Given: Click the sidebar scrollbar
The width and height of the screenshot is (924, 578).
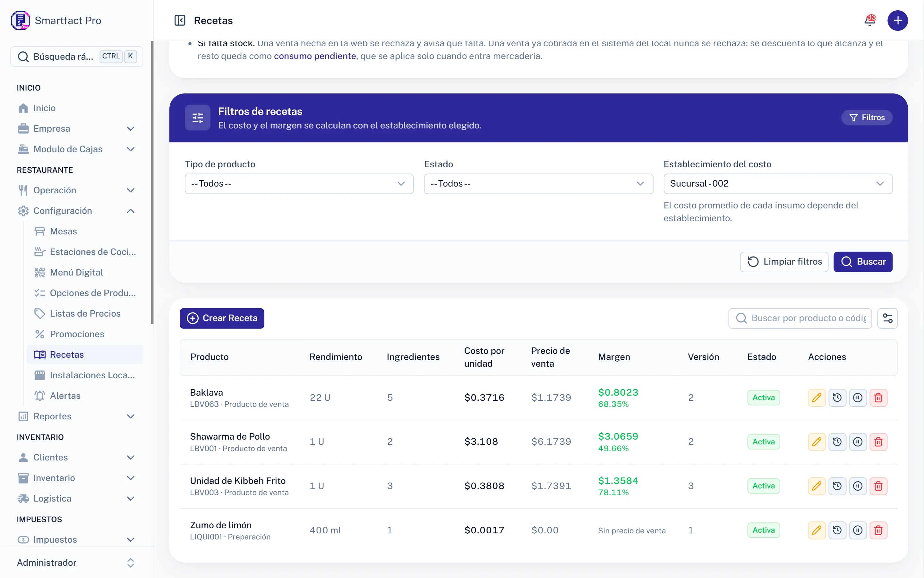Looking at the screenshot, I should [x=152, y=182].
